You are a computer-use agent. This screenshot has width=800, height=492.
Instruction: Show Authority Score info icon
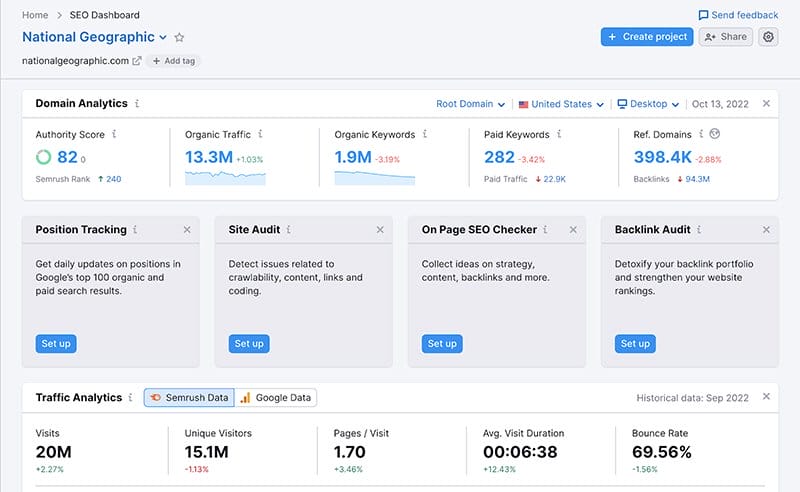point(114,134)
